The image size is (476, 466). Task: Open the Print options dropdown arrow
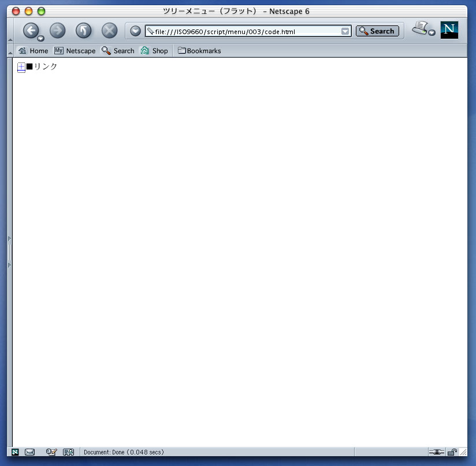432,32
